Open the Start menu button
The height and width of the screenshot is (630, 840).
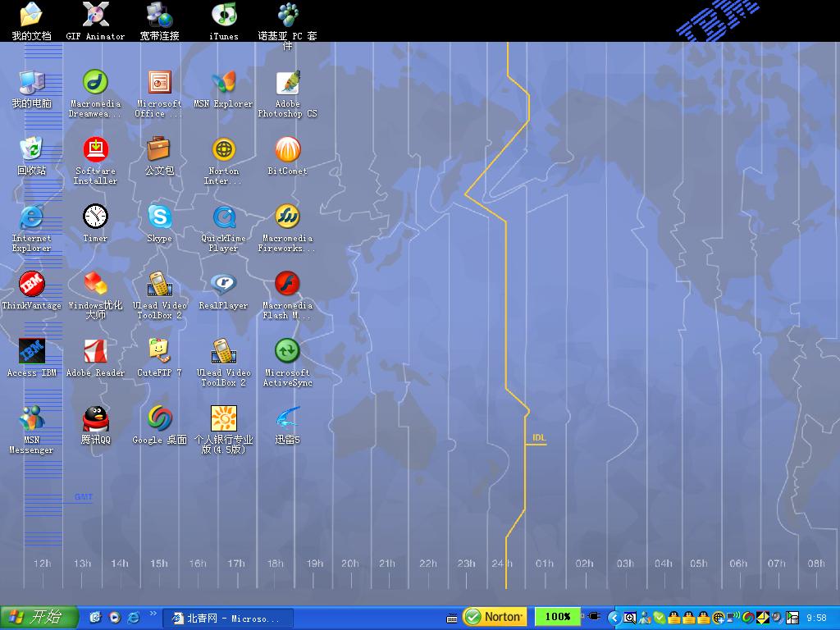(39, 618)
